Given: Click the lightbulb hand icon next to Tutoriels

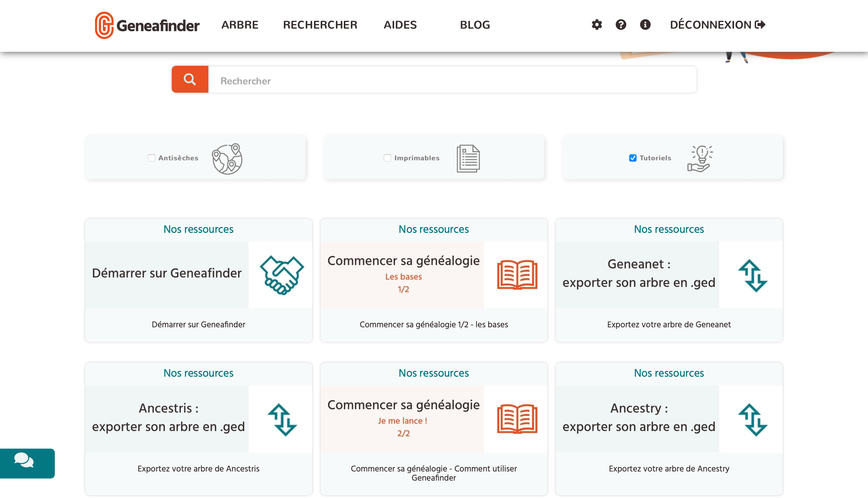Looking at the screenshot, I should coord(700,159).
